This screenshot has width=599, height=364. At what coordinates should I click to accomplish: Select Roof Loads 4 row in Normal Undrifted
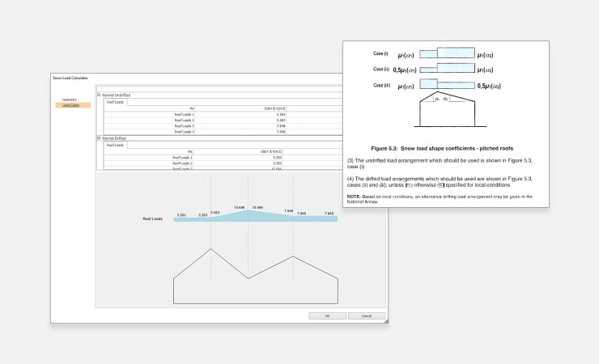[223, 132]
